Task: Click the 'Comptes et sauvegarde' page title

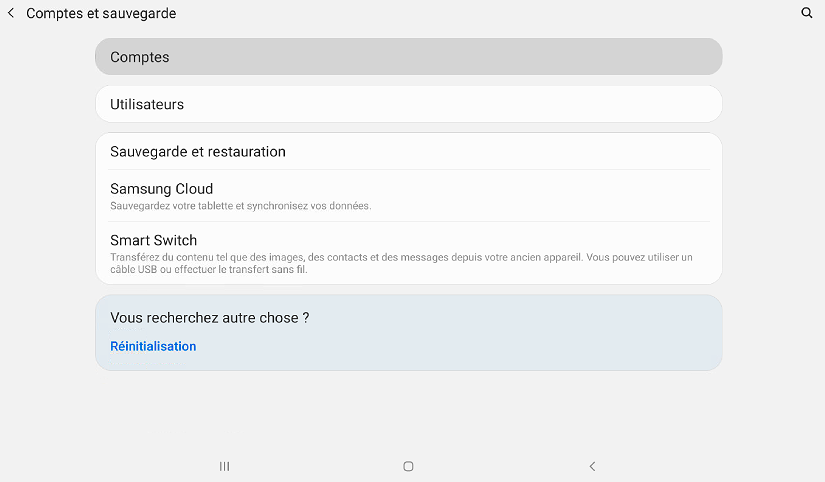Action: 101,14
